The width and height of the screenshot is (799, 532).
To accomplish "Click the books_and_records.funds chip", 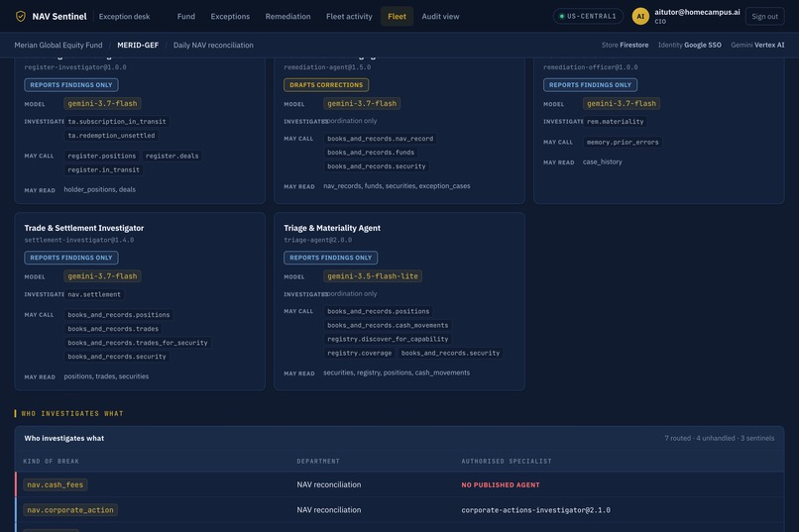I will [371, 153].
